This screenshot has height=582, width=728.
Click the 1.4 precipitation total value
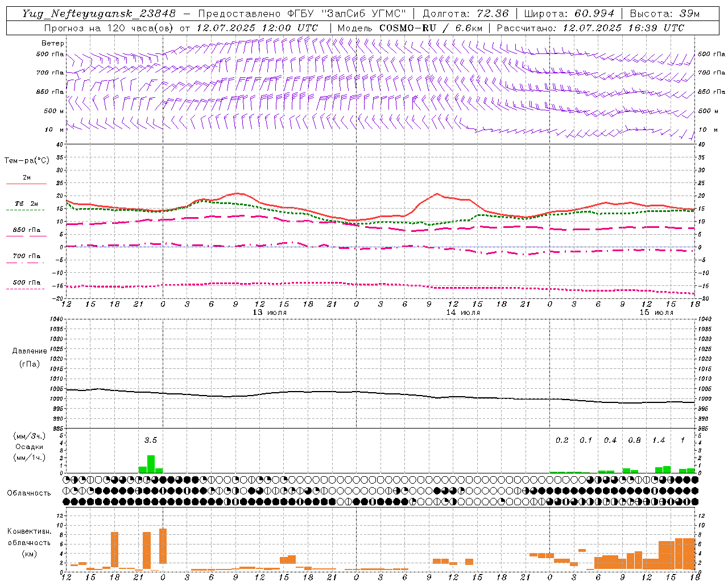pos(659,440)
